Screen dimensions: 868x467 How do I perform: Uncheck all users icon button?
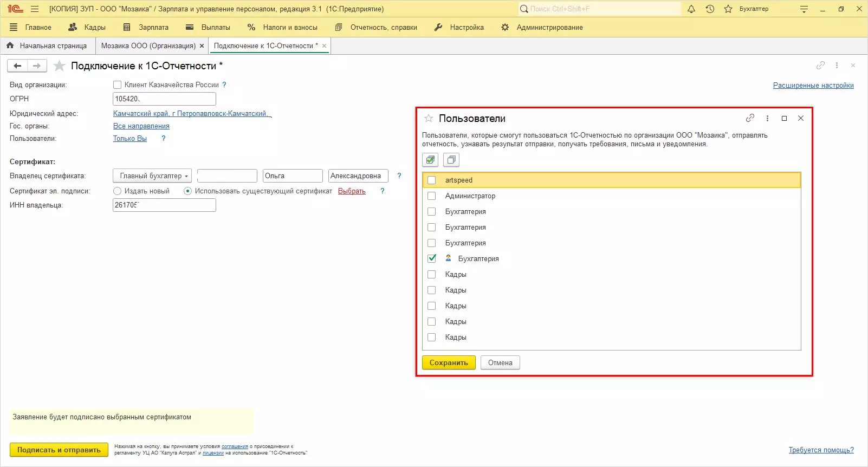coord(451,160)
